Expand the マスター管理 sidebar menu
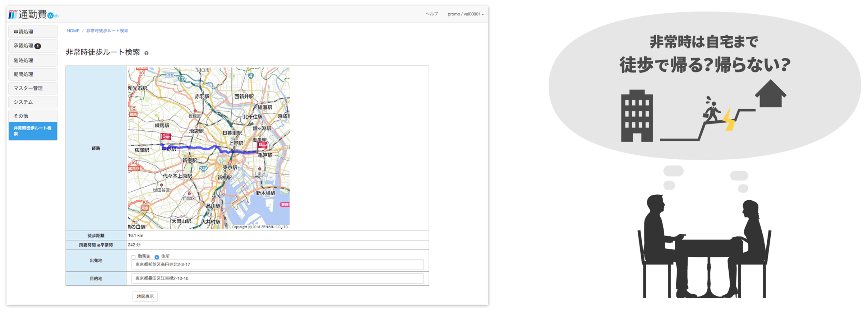Viewport: 868px width, 313px height. [x=33, y=88]
